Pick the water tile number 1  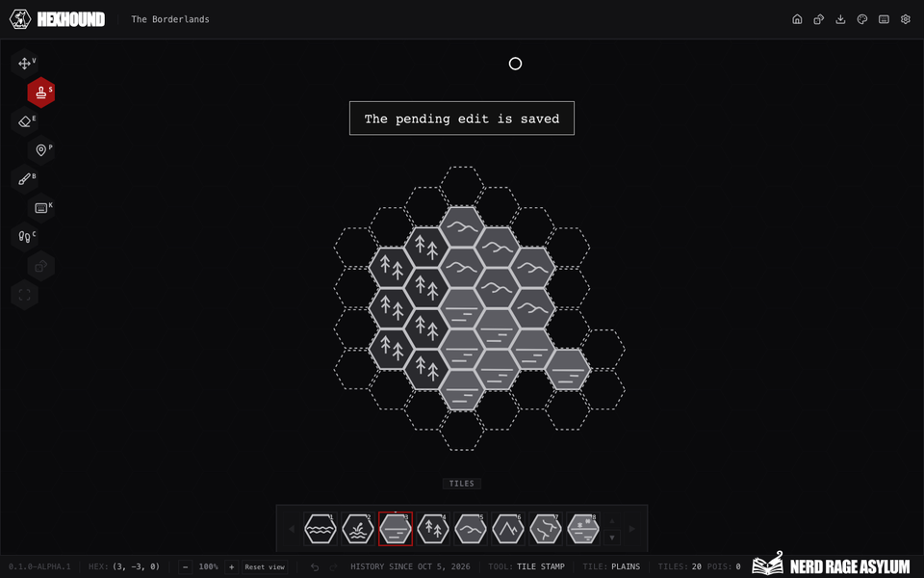click(320, 529)
